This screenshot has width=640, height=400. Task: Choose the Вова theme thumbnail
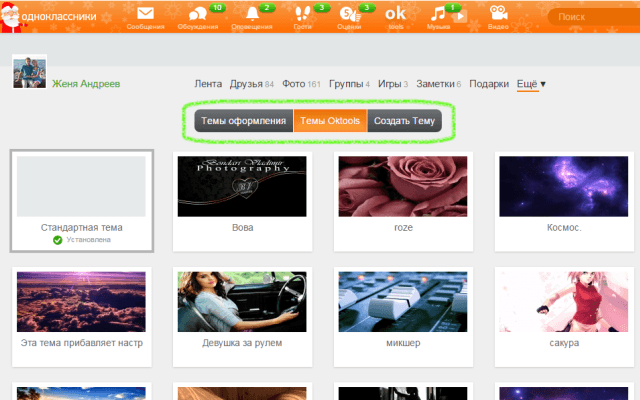242,186
